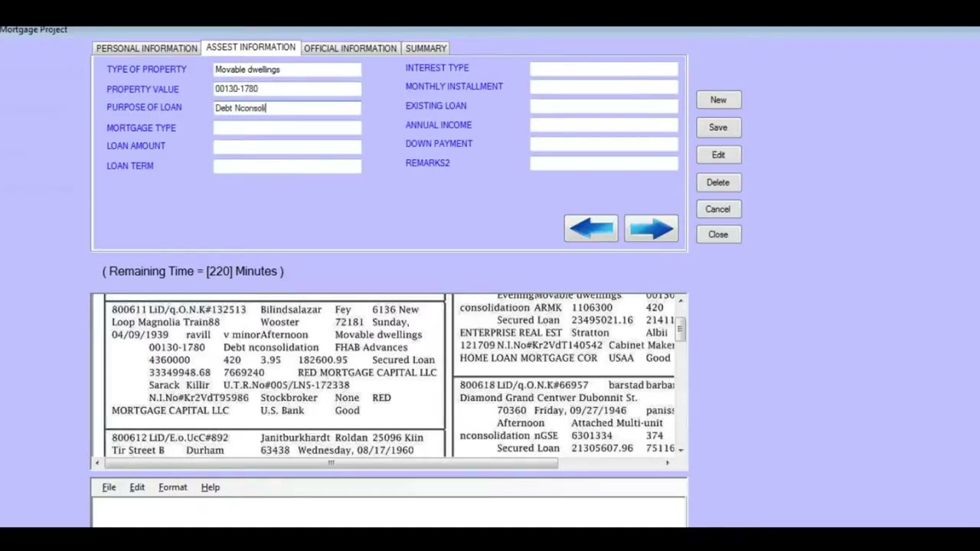Image resolution: width=980 pixels, height=551 pixels.
Task: Click the document viewer's scroll left arrow
Action: point(96,463)
